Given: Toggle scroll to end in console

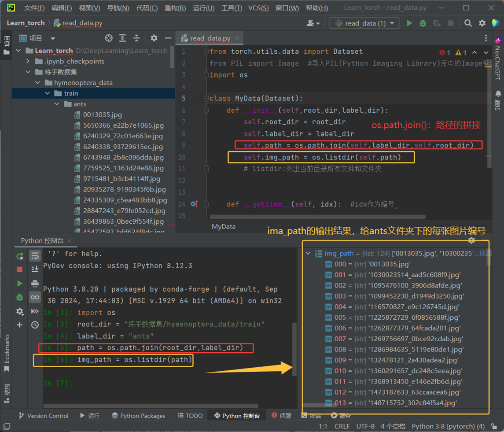Looking at the screenshot, I should pyautogui.click(x=35, y=269).
